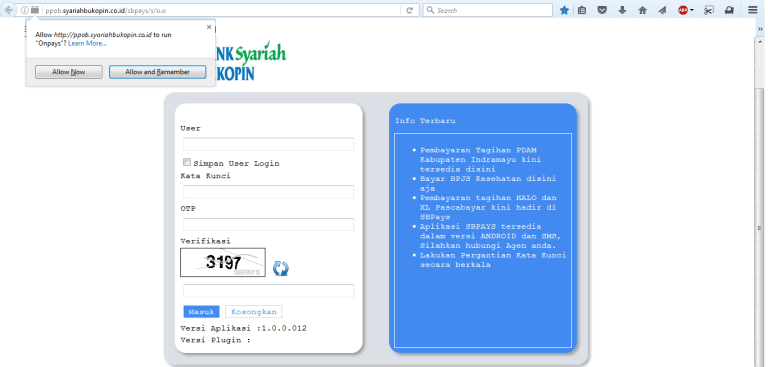Expand the toolbar overflow chevron
Screen dimensions: 768x367
(x=760, y=29)
